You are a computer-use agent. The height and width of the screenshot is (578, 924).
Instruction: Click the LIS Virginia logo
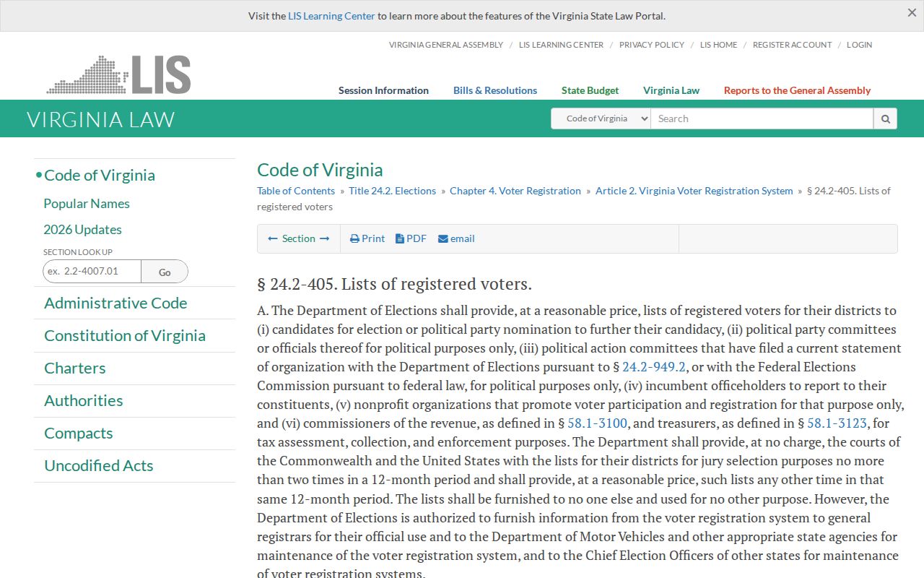pyautogui.click(x=118, y=74)
